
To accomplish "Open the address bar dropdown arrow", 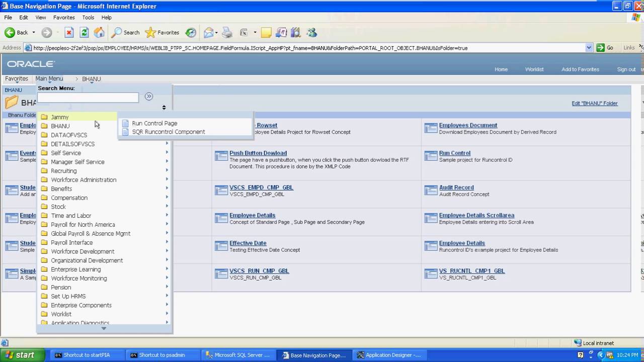I will [589, 48].
